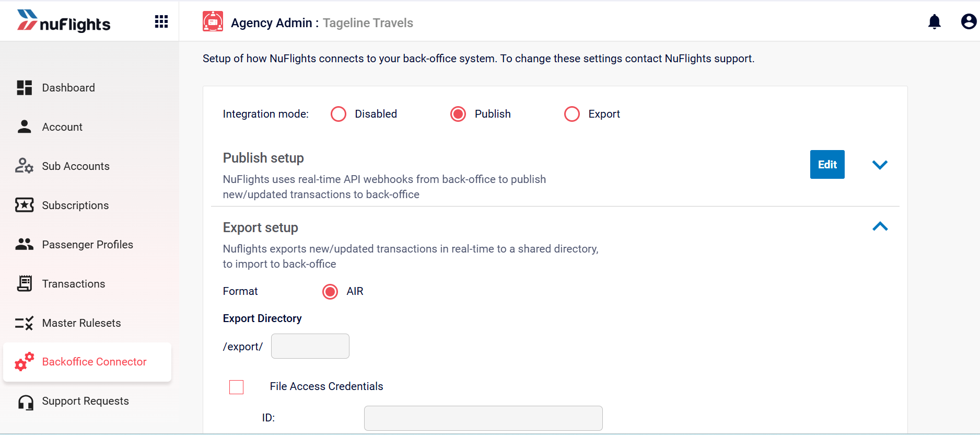Select Export integration mode

click(x=572, y=114)
